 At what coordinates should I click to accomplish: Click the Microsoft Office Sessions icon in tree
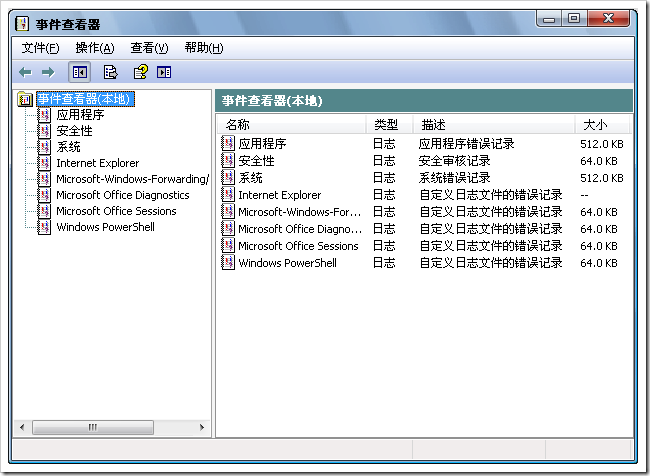[x=44, y=211]
